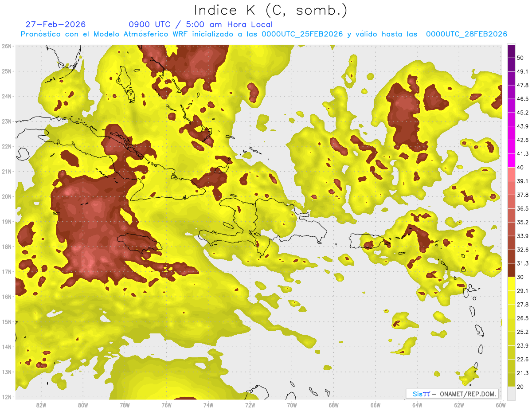Viewport: 532px width, 411px height.
Task: Click the colorbar value '50'
Action: [520, 58]
